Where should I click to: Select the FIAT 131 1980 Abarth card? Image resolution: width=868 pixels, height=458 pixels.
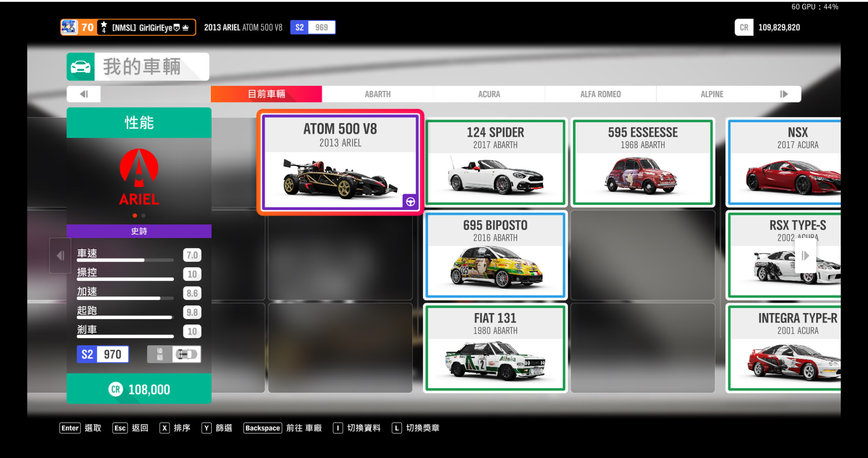coord(495,348)
